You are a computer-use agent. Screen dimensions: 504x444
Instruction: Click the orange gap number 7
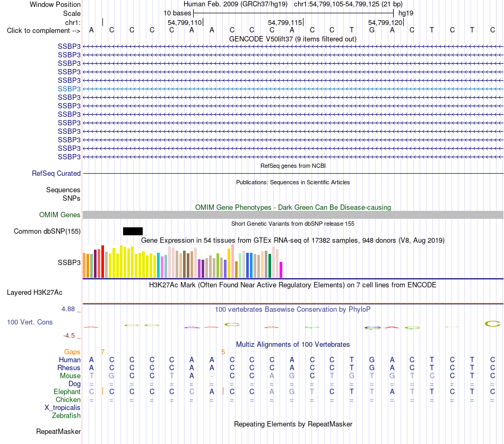click(x=102, y=352)
